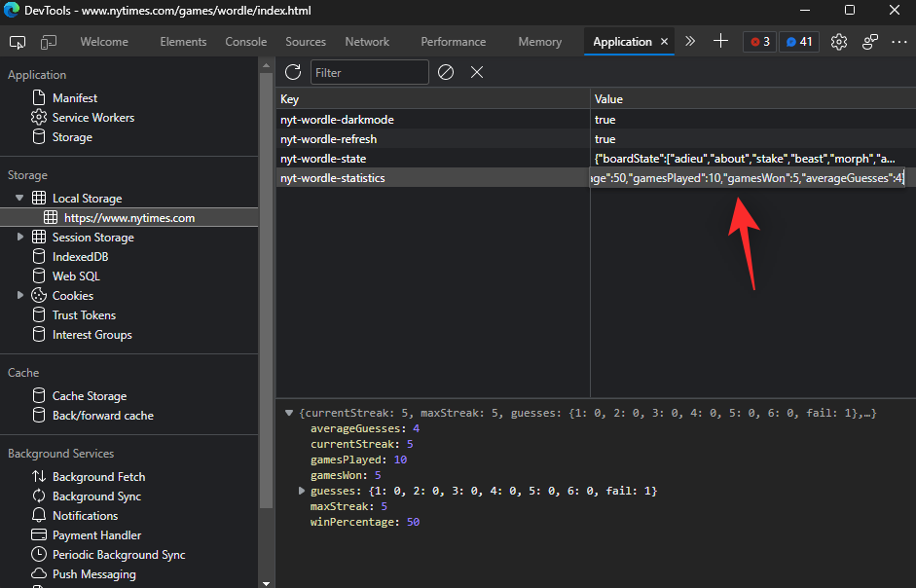
Task: Open DevTools Settings gear icon
Action: point(839,42)
